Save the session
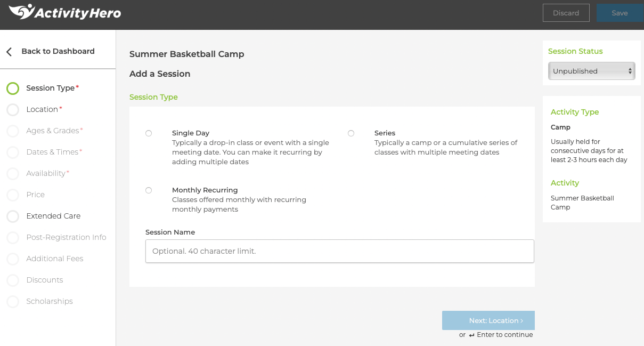Screen dimensions: 644x346 [620, 13]
